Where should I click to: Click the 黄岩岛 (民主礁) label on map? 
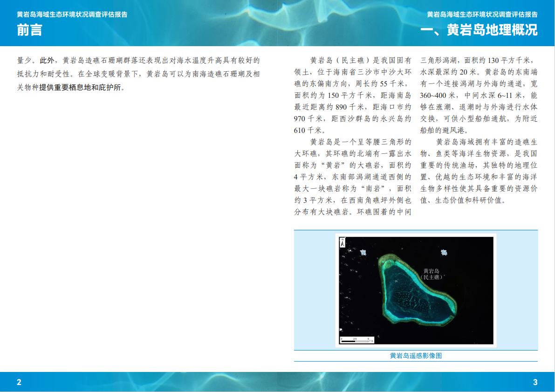(x=431, y=274)
